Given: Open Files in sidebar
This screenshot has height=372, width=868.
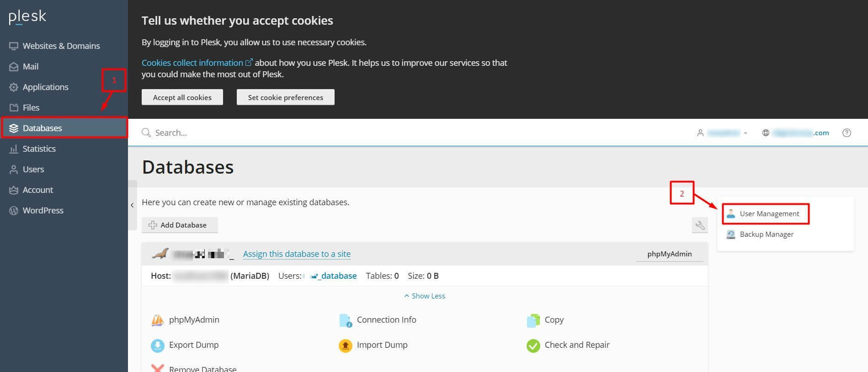Looking at the screenshot, I should click(x=31, y=107).
